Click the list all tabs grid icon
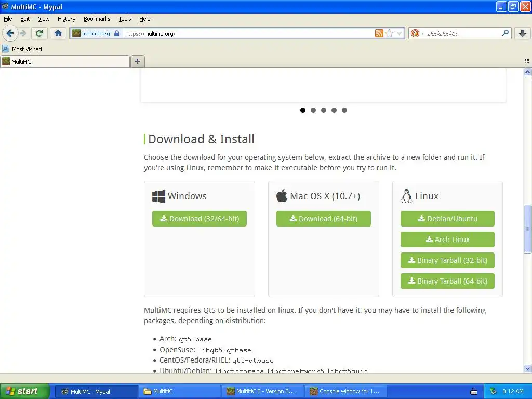 click(x=527, y=61)
